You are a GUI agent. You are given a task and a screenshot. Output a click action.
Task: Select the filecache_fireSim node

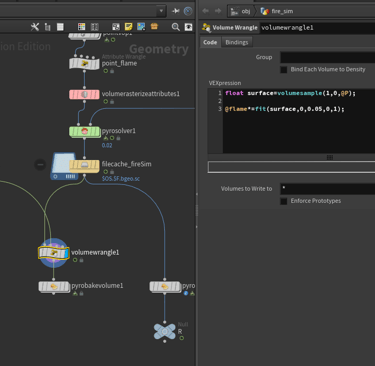pos(84,165)
